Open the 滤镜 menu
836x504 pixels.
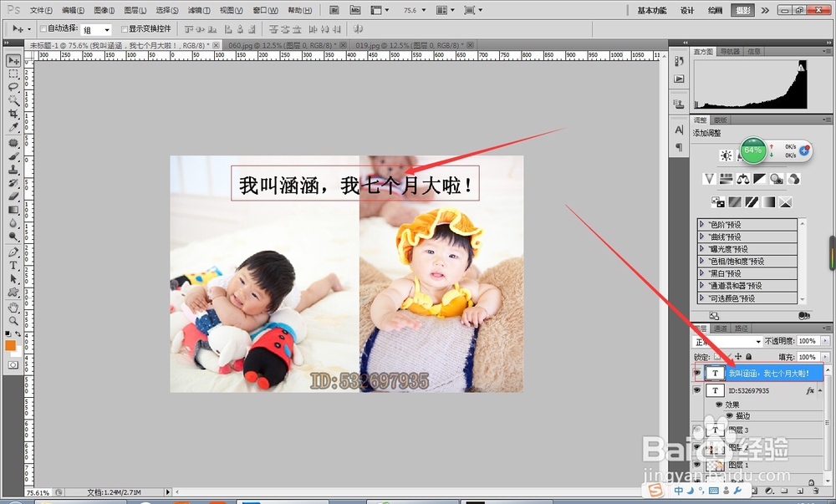pos(200,10)
